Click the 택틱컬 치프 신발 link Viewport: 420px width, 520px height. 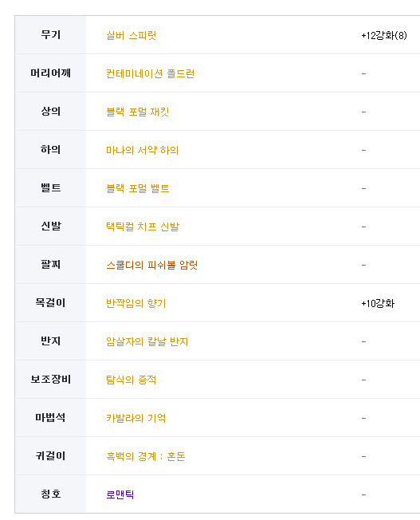click(x=143, y=227)
